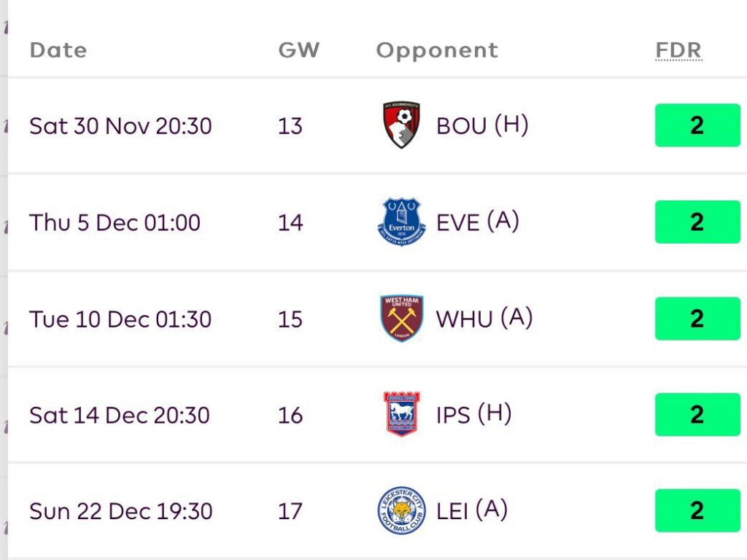Click green FDR badge for gameweek 17

697,510
